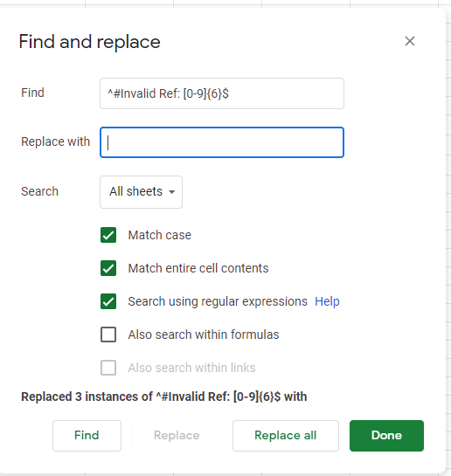Screen dimensions: 451x476
Task: Click the Replaced 3 instances status message
Action: pos(164,397)
